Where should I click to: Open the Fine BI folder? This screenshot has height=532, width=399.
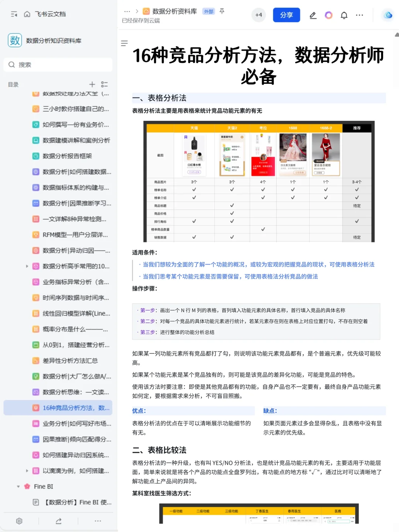[43, 487]
